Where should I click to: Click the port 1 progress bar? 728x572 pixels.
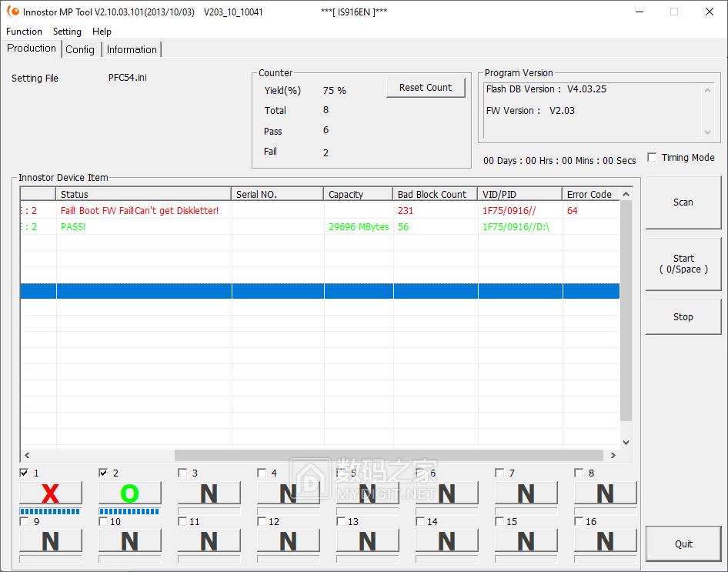(51, 511)
